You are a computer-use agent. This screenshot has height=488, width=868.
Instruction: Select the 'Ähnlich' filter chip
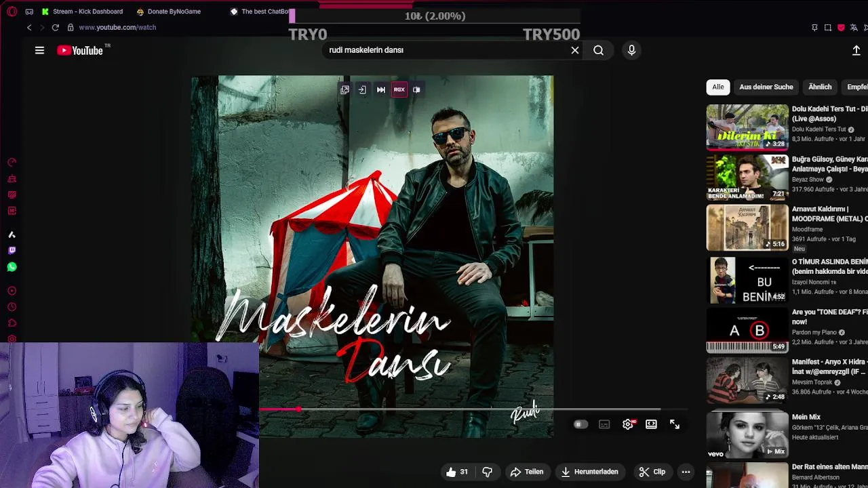click(820, 87)
